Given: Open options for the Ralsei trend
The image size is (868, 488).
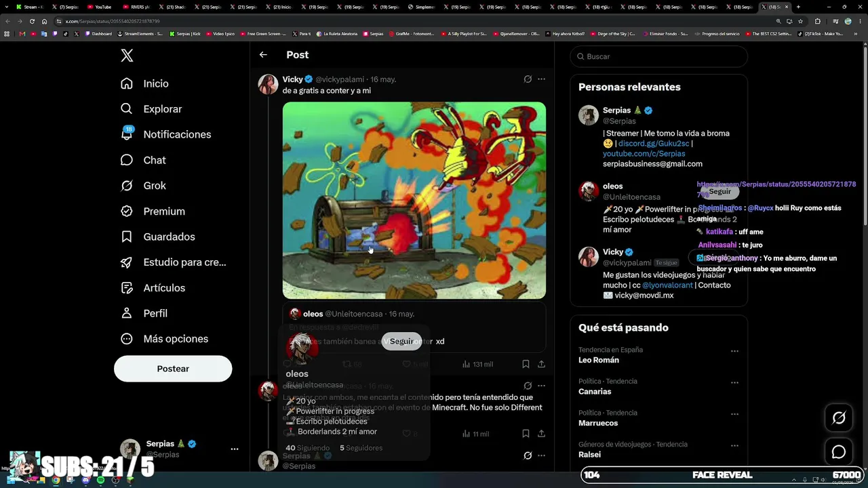Looking at the screenshot, I should tap(734, 445).
